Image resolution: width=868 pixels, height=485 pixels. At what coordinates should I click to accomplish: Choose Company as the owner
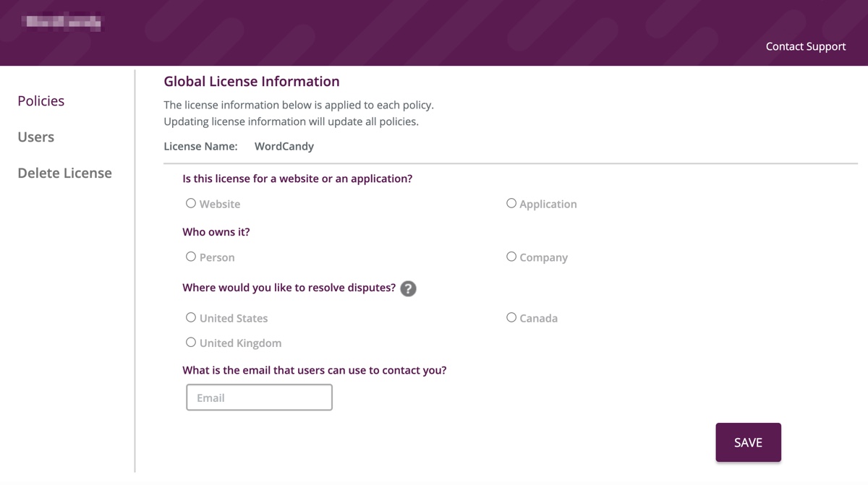511,257
